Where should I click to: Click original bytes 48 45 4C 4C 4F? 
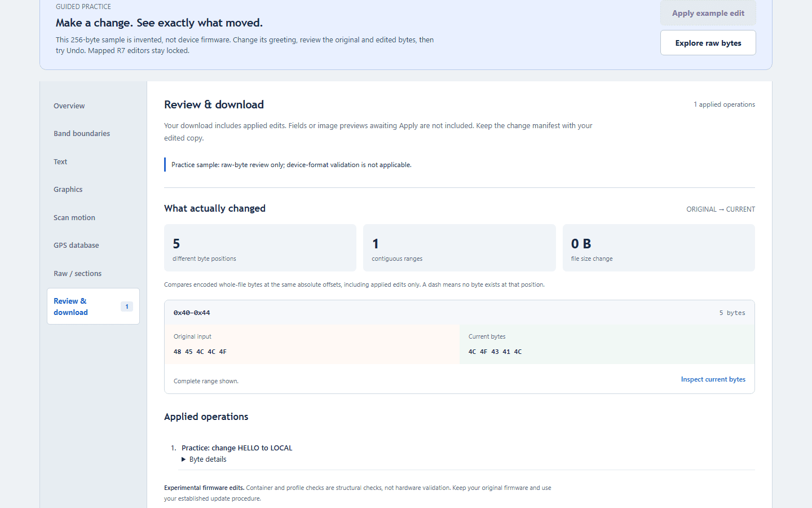pos(200,352)
